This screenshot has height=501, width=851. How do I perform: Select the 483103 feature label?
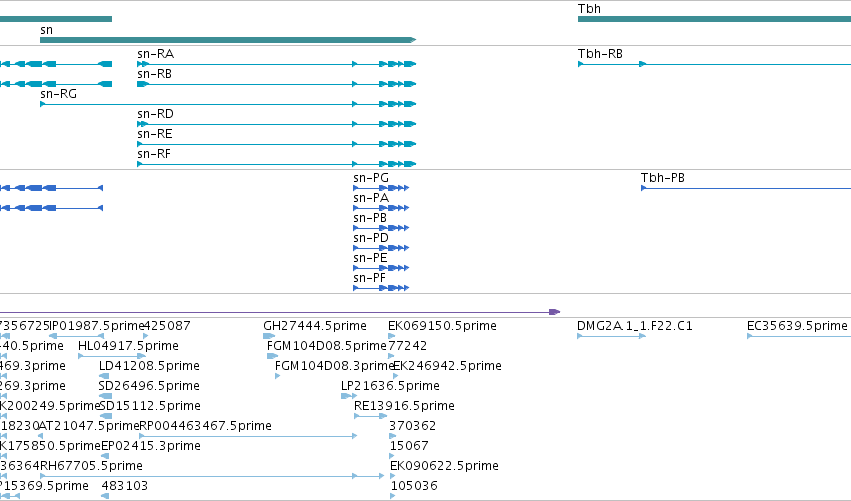point(125,486)
